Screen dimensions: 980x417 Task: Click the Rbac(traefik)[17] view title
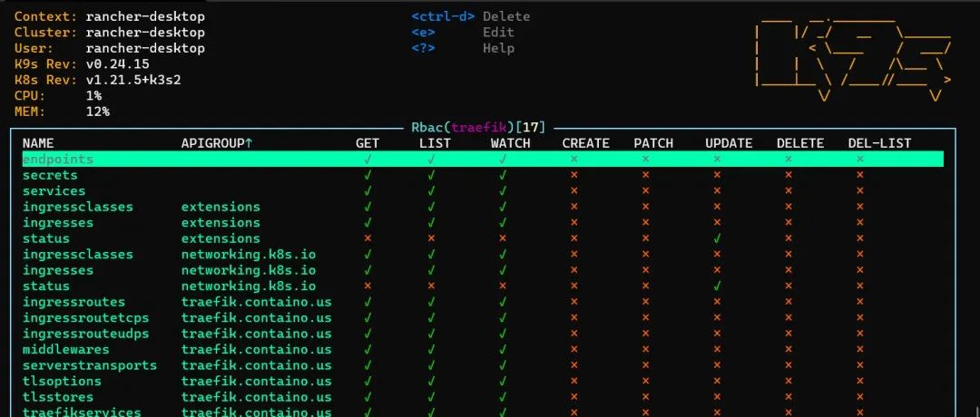[x=478, y=127]
